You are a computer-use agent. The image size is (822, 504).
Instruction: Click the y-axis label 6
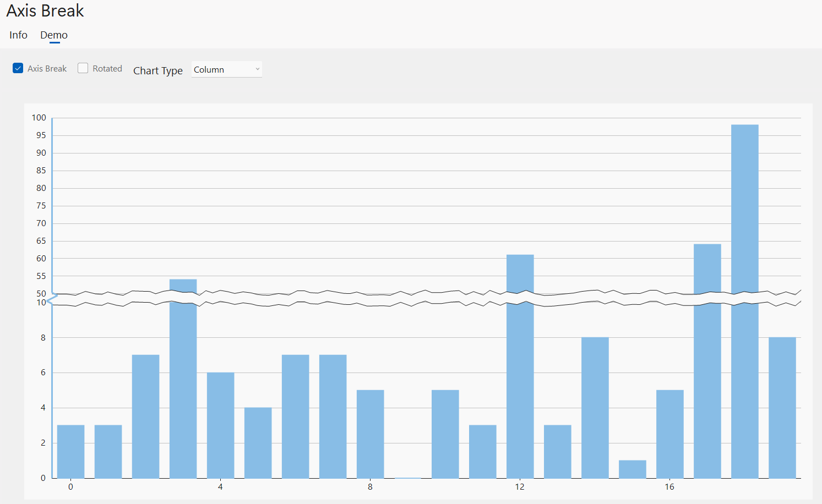[x=43, y=372]
